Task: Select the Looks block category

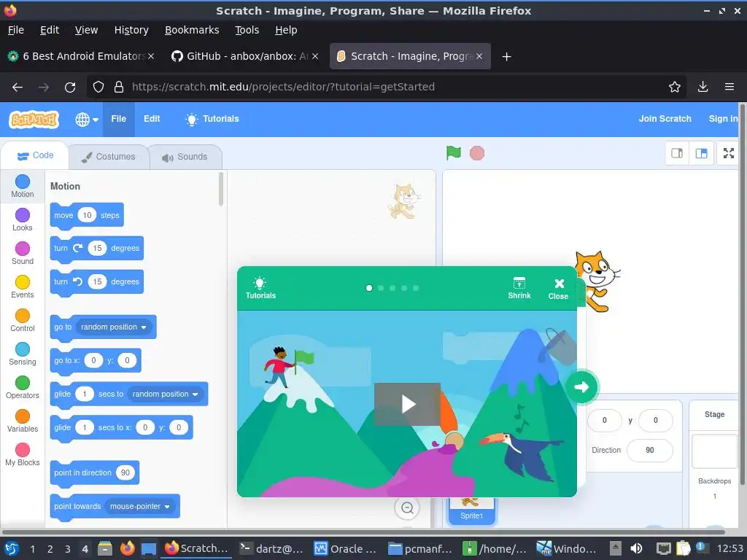Action: [23, 220]
